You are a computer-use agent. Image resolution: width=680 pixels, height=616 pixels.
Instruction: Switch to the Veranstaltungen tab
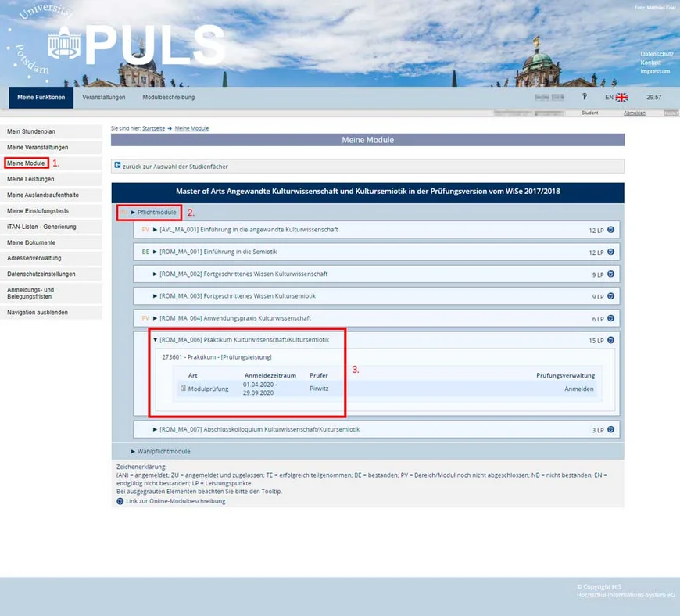(104, 98)
